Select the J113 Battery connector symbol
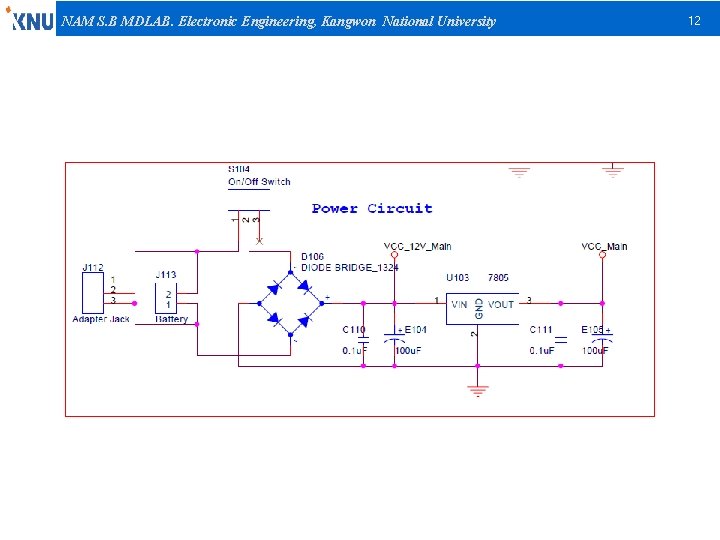 tap(166, 298)
